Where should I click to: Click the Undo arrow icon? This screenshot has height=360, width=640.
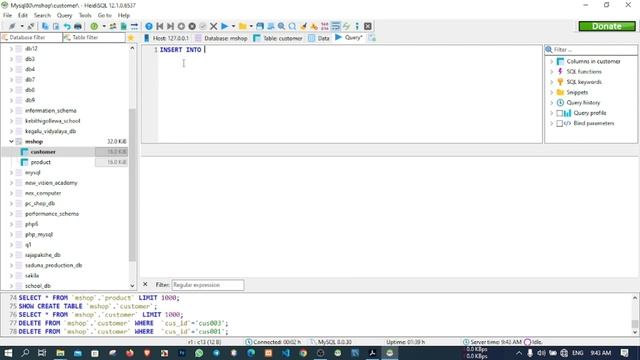[67, 26]
